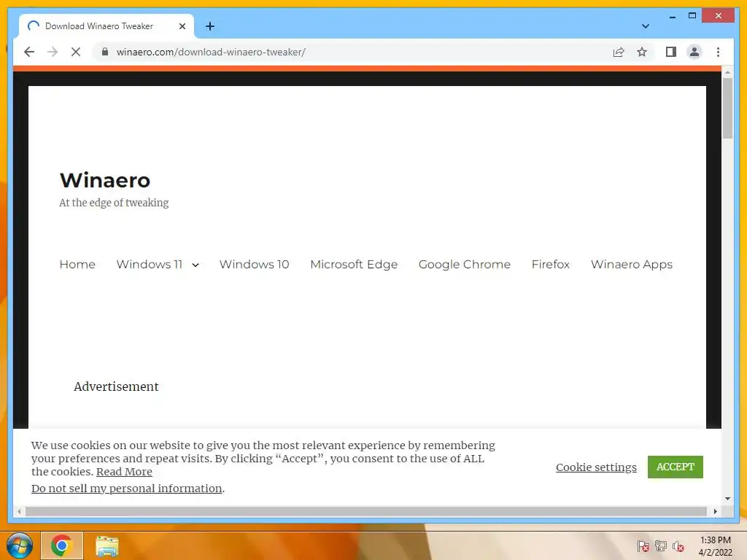This screenshot has width=747, height=560.
Task: Open the Firefox menu item
Action: point(551,264)
